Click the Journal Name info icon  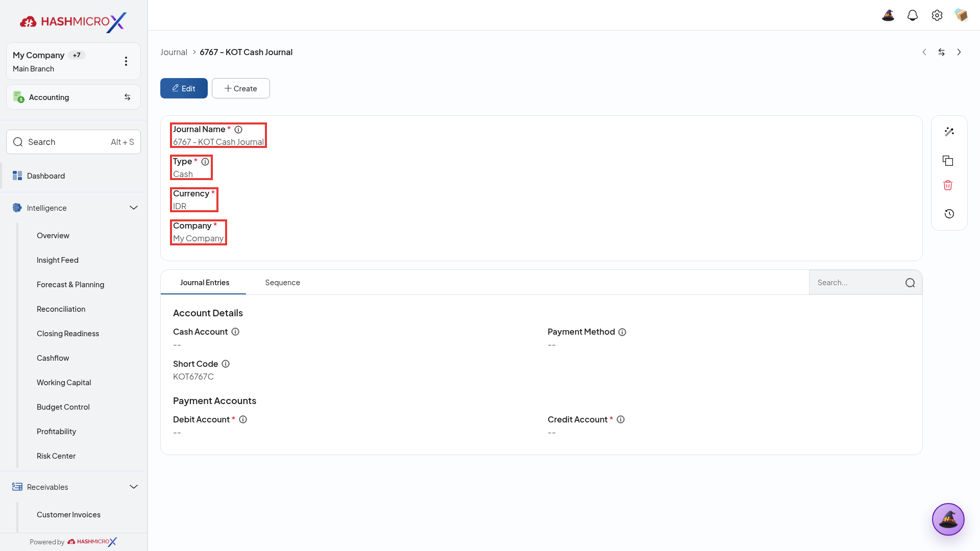(x=238, y=130)
